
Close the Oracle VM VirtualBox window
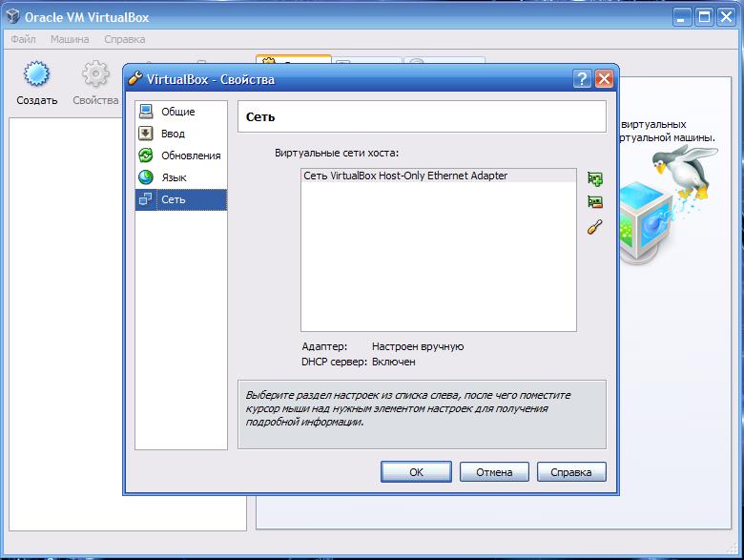tap(727, 17)
